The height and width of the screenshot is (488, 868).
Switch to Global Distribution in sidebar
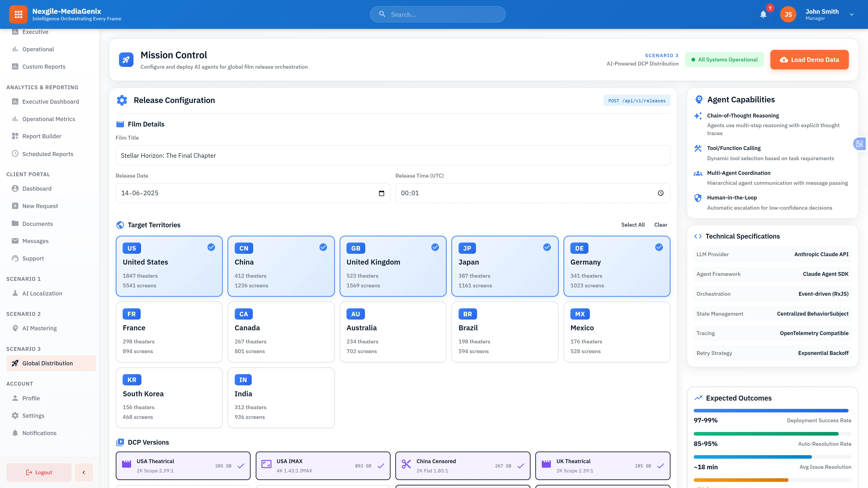[47, 363]
